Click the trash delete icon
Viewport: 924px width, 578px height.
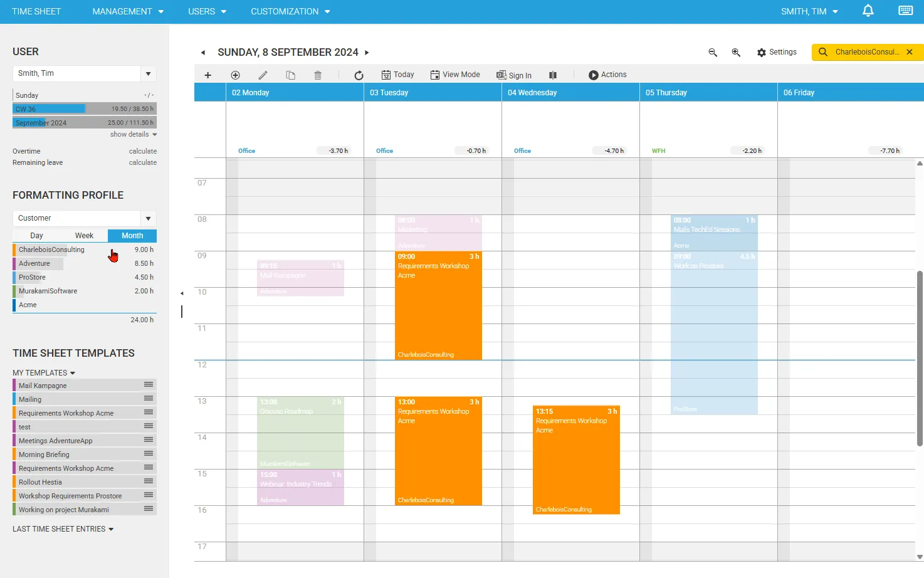(318, 75)
